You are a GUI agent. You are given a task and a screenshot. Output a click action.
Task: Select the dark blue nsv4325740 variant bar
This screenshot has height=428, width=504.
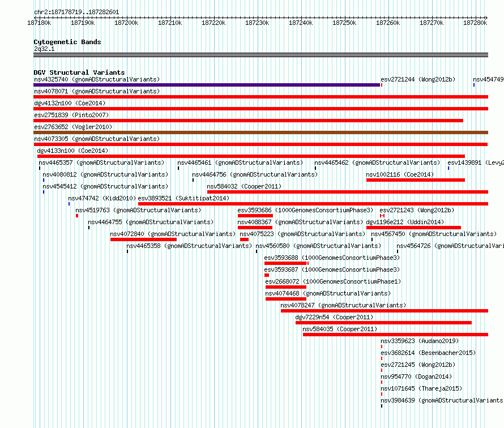tap(207, 85)
